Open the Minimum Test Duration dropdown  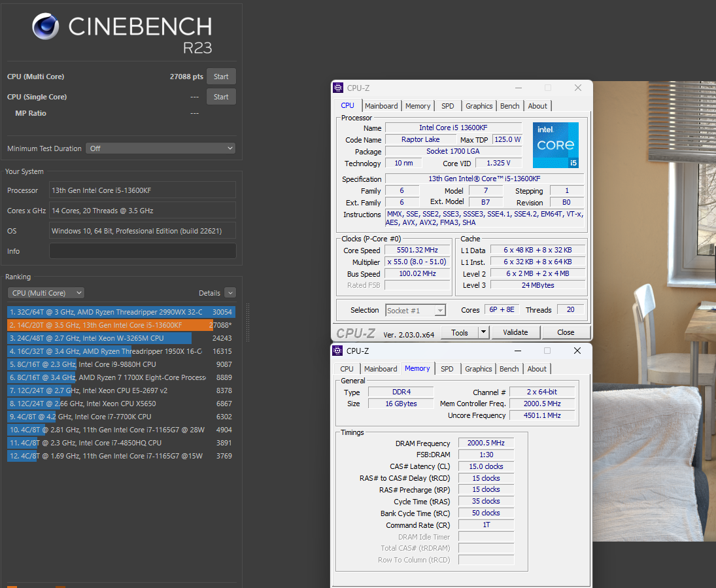160,148
